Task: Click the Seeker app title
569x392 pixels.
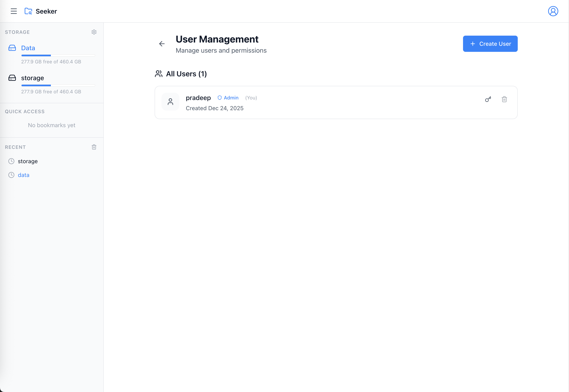Action: pyautogui.click(x=46, y=11)
